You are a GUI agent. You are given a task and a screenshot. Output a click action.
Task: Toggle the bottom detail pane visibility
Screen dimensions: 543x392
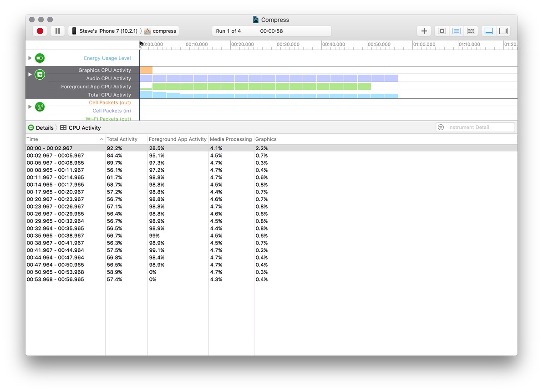click(x=489, y=31)
